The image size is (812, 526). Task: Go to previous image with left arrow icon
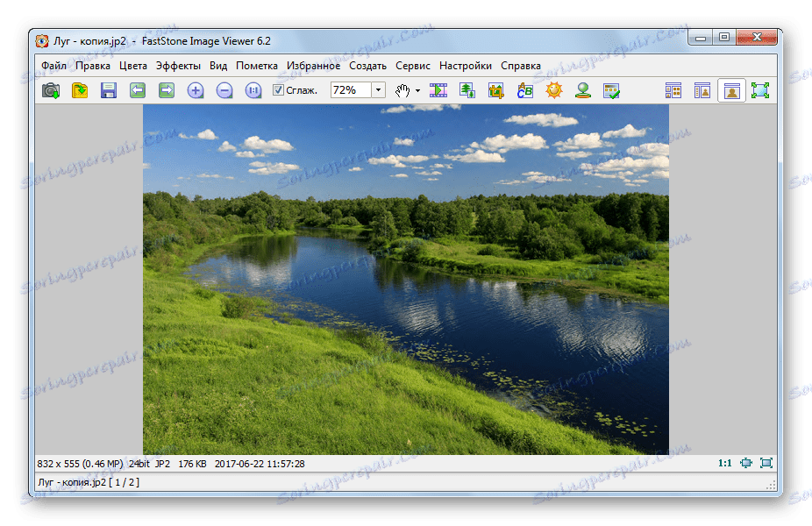(x=138, y=90)
